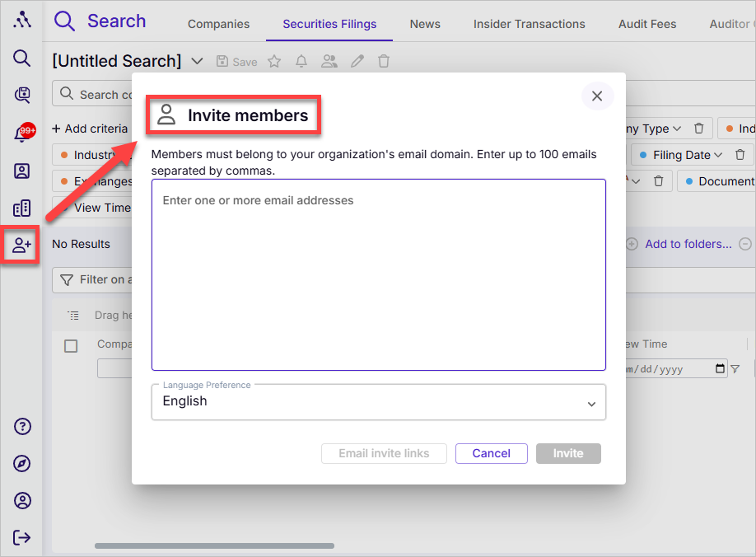Click the Cancel button in the dialog

492,453
